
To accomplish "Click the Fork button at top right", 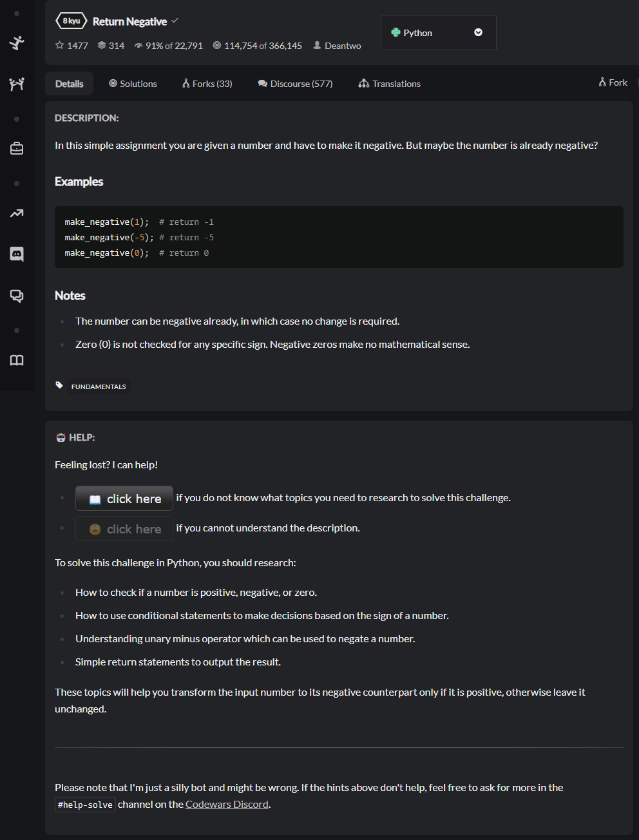I will (611, 82).
